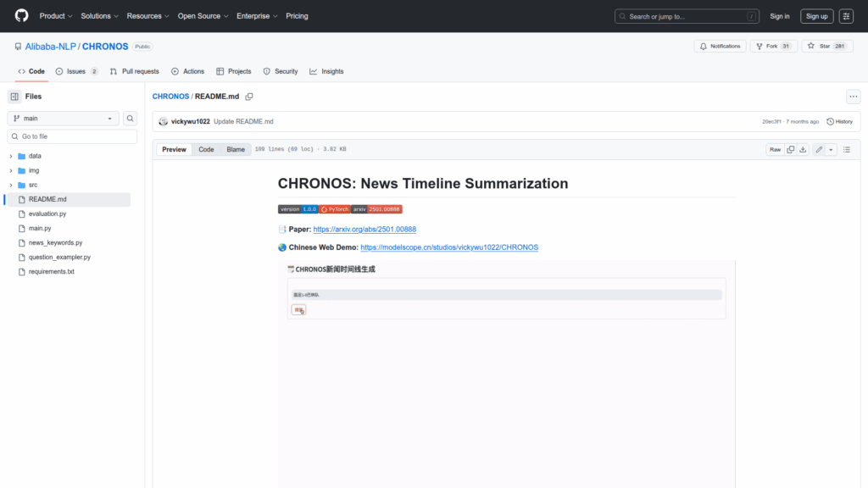The width and height of the screenshot is (868, 488).
Task: Collapse the file tree side panel
Action: pyautogui.click(x=14, y=97)
